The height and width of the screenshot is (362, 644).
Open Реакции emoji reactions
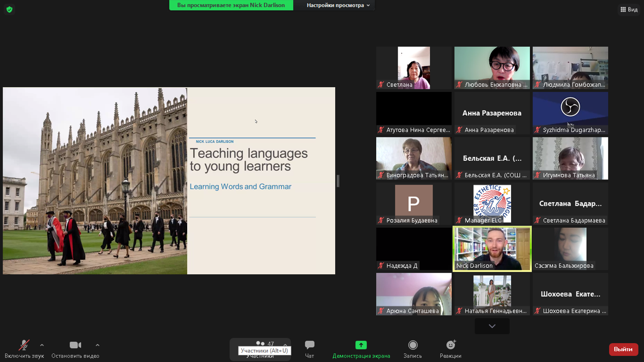450,345
